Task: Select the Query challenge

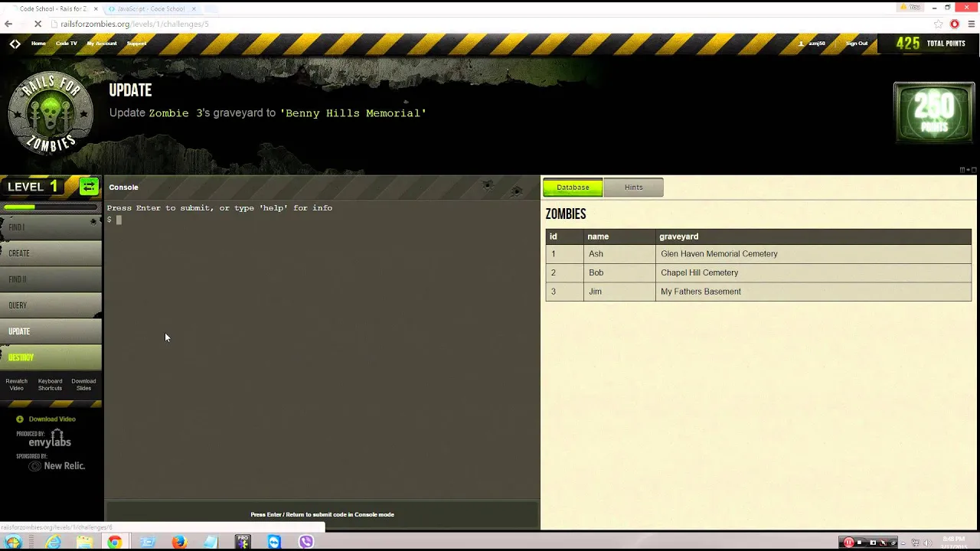Action: 51,305
